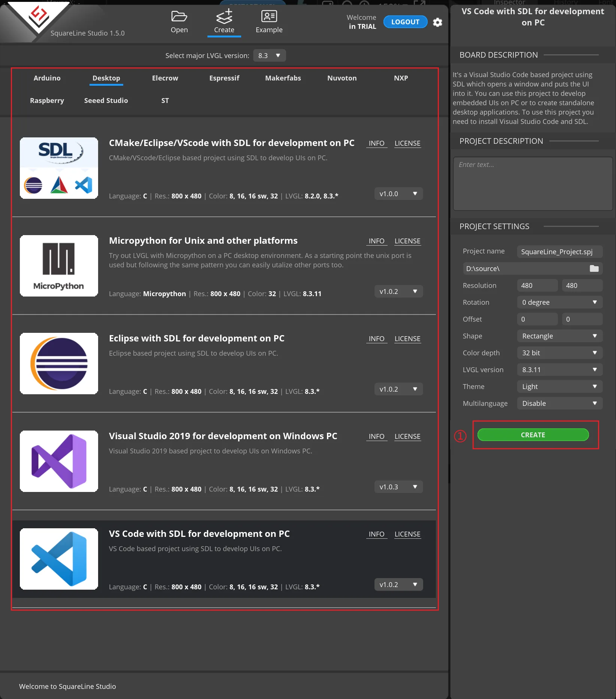Open v1.0.0 version dropdown for CMake board
Viewport: 616px width, 699px height.
click(398, 194)
